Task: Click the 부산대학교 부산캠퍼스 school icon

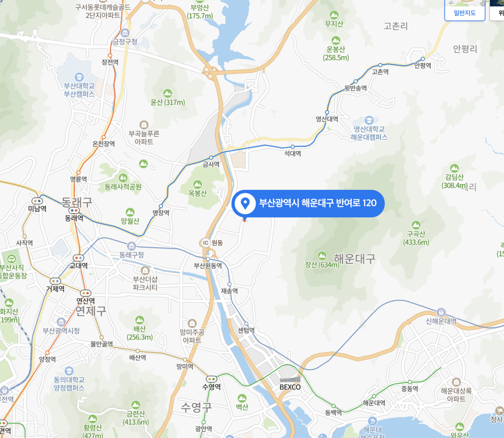Action: pyautogui.click(x=79, y=77)
